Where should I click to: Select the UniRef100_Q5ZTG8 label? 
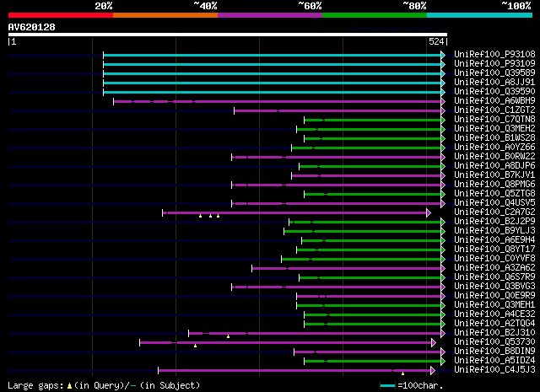(x=494, y=194)
